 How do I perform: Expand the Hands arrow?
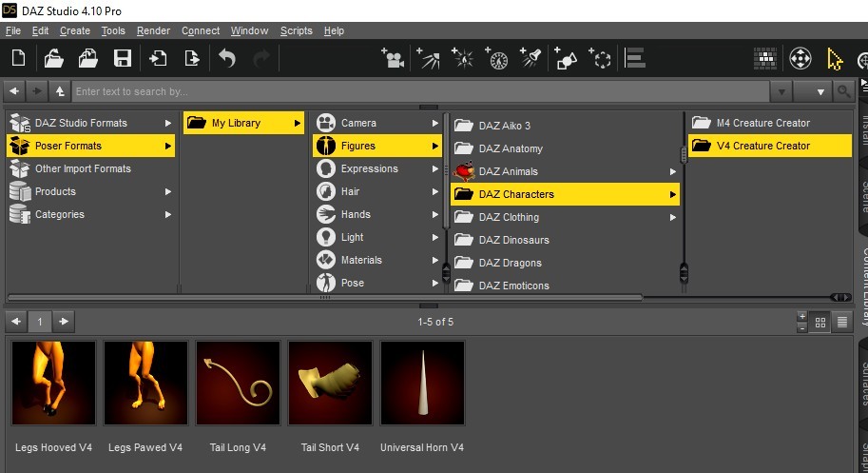(435, 214)
